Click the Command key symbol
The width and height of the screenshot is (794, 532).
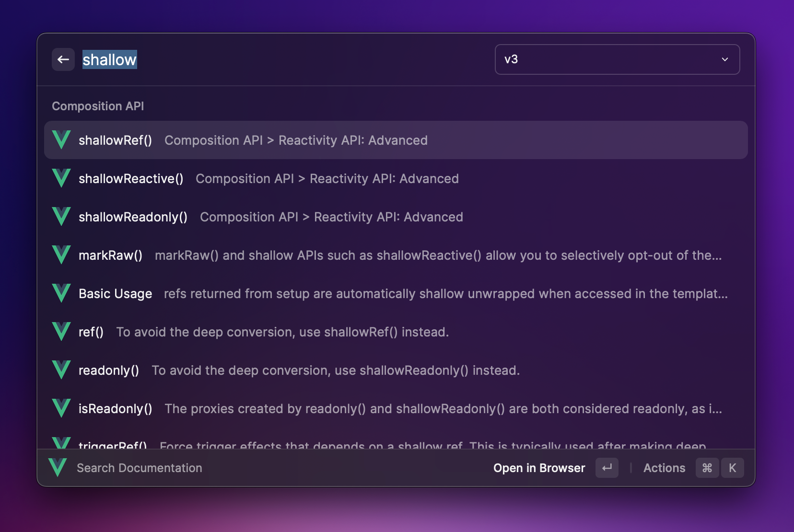(707, 468)
